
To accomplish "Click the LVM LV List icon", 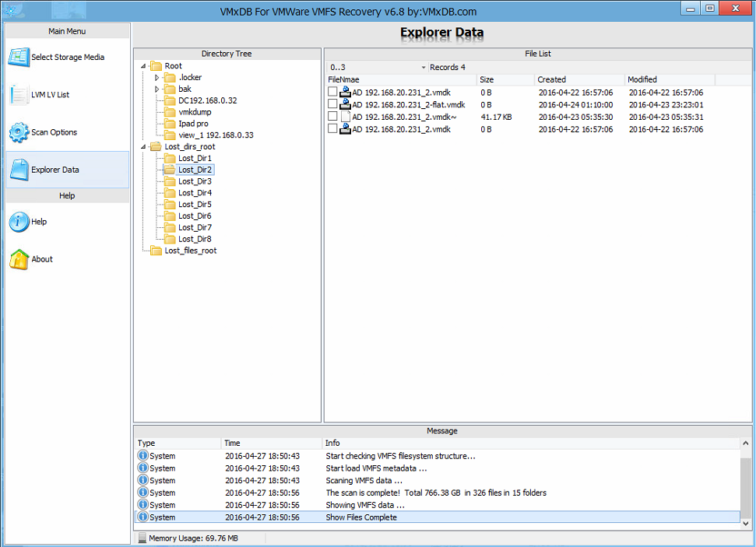I will (x=19, y=95).
